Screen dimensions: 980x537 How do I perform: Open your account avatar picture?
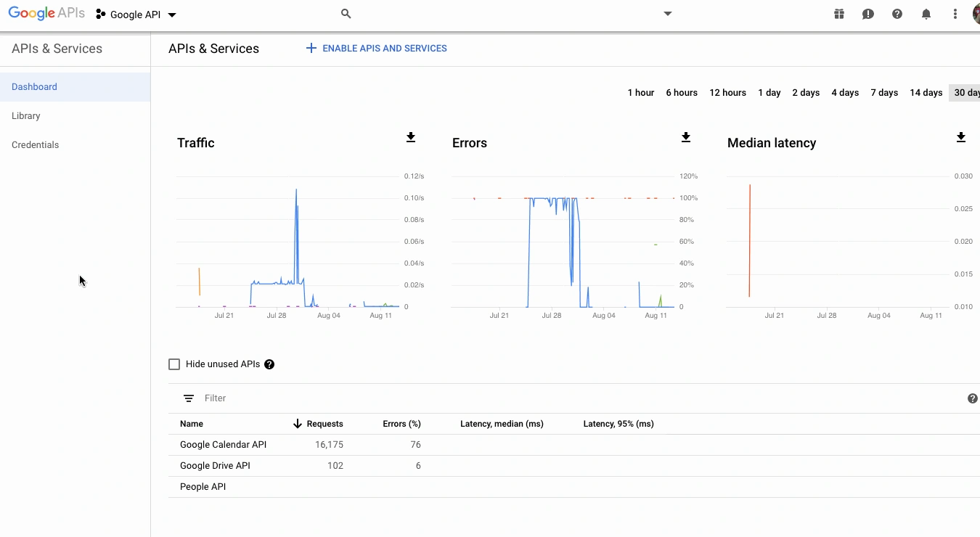[x=976, y=14]
